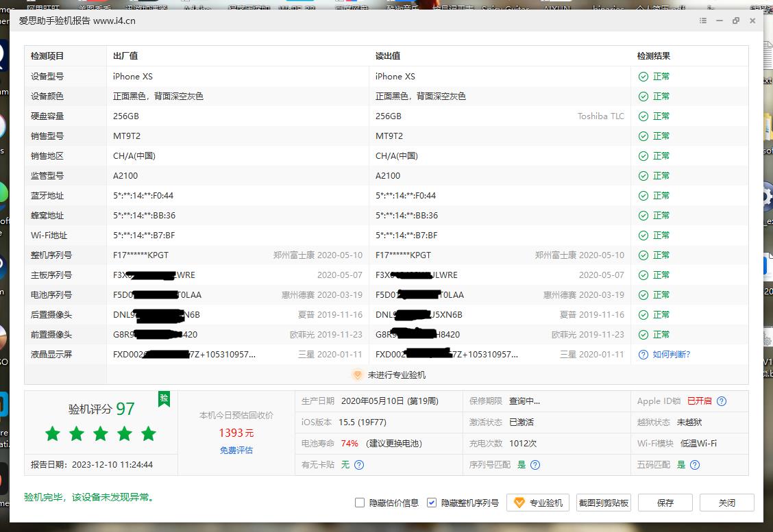
Task: Click green check icon in 设备型号 row
Action: (643, 77)
